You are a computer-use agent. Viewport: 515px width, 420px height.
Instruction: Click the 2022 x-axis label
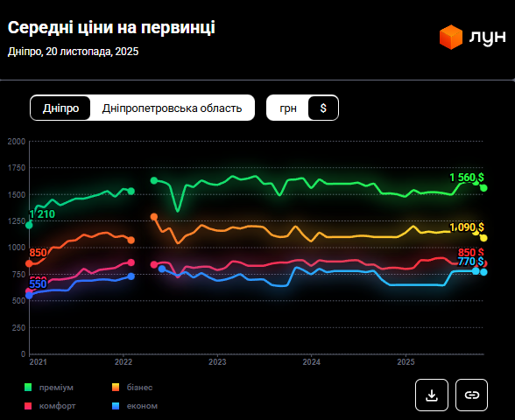(123, 362)
